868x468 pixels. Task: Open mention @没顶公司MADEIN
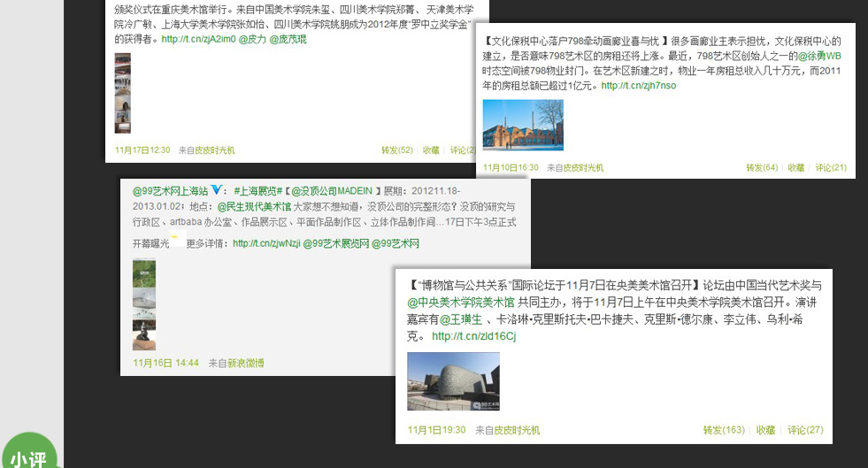[332, 191]
